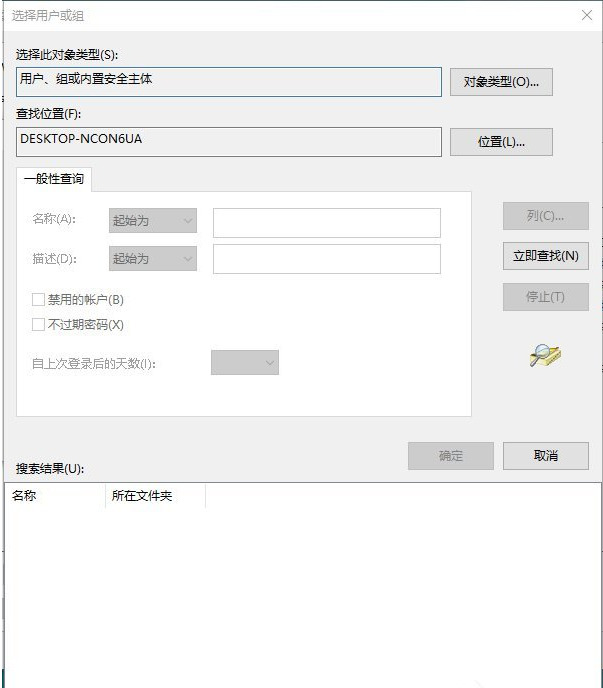
Task: Click the 确定 button
Action: pos(450,456)
